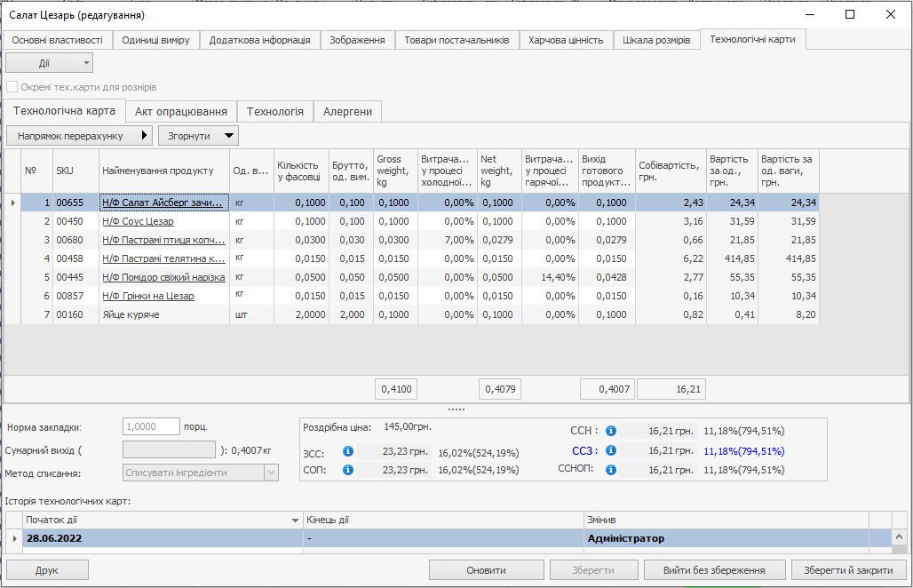Click info icon next to ССНОП
The height and width of the screenshot is (588, 913).
pos(611,470)
